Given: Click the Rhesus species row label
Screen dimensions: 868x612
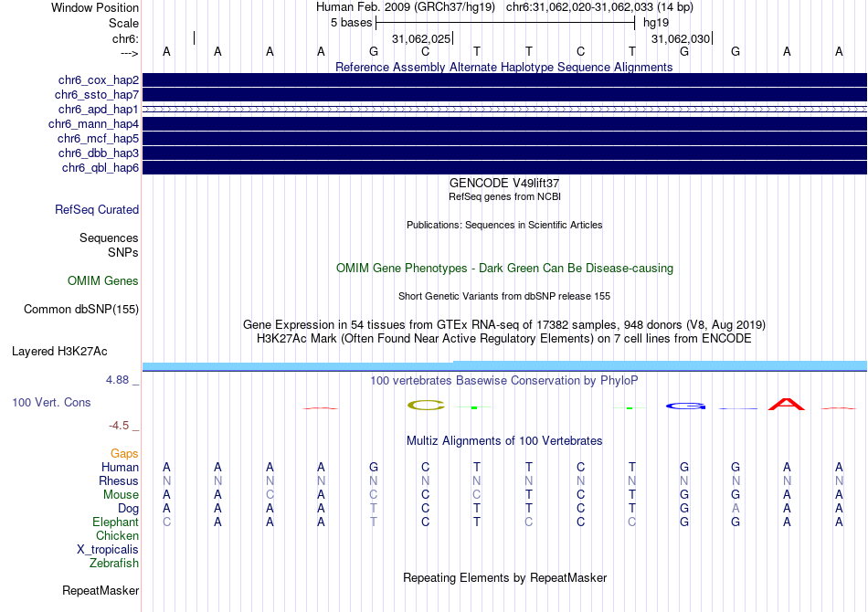Looking at the screenshot, I should pos(119,480).
